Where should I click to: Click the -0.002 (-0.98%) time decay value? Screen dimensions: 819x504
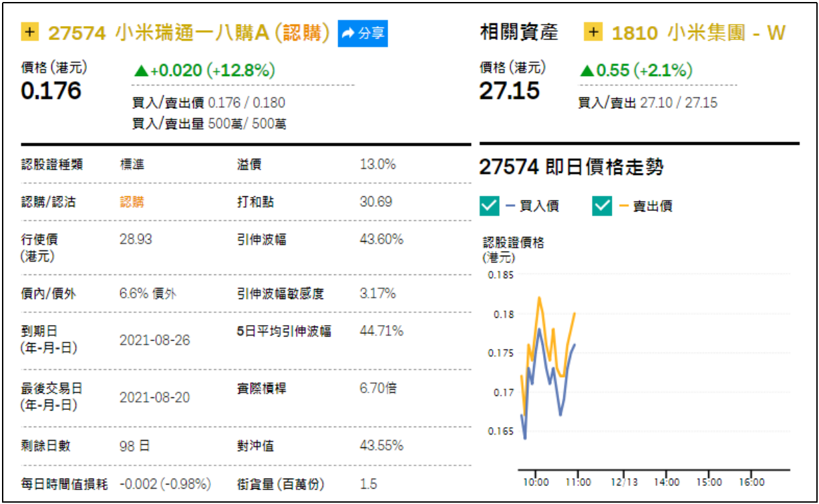pos(166,483)
